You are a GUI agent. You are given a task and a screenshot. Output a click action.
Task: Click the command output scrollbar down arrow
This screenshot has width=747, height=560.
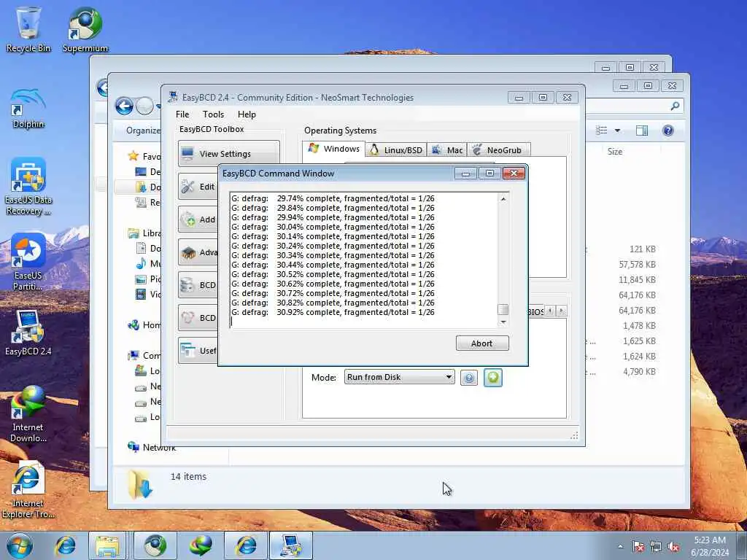coord(503,322)
